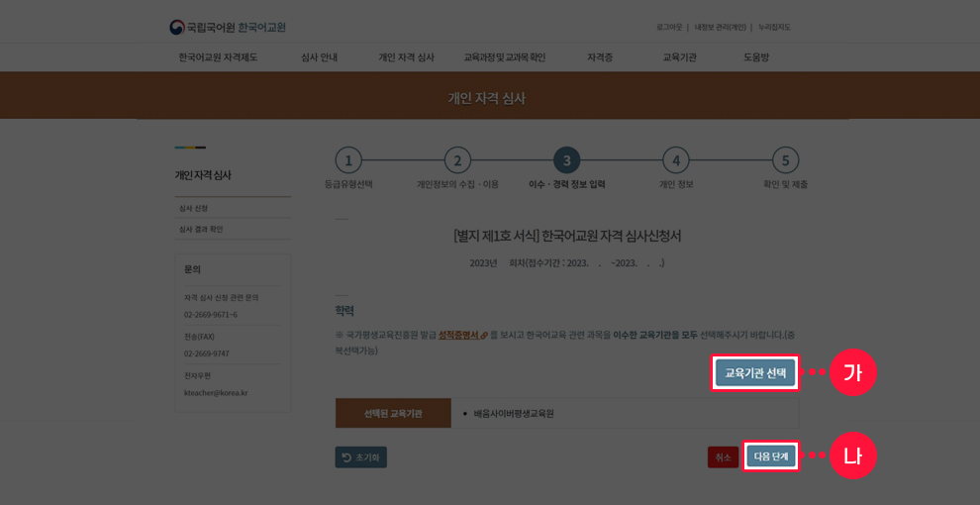This screenshot has height=505, width=980.
Task: Click the 로그아웃 link
Action: (668, 27)
